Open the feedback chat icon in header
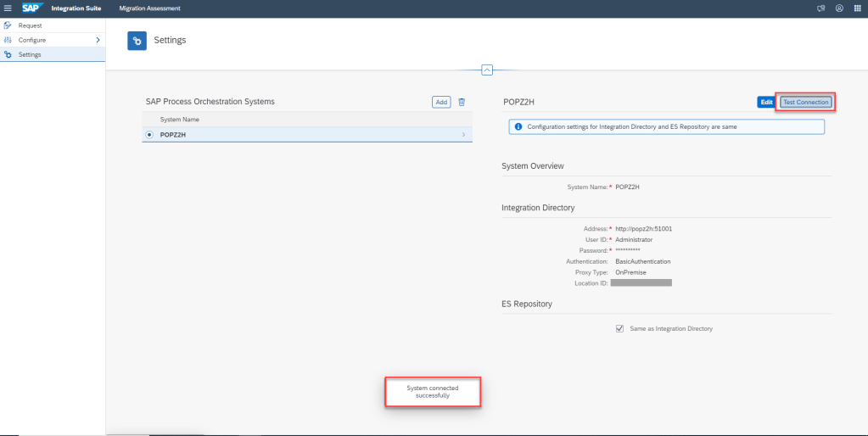 [x=820, y=8]
